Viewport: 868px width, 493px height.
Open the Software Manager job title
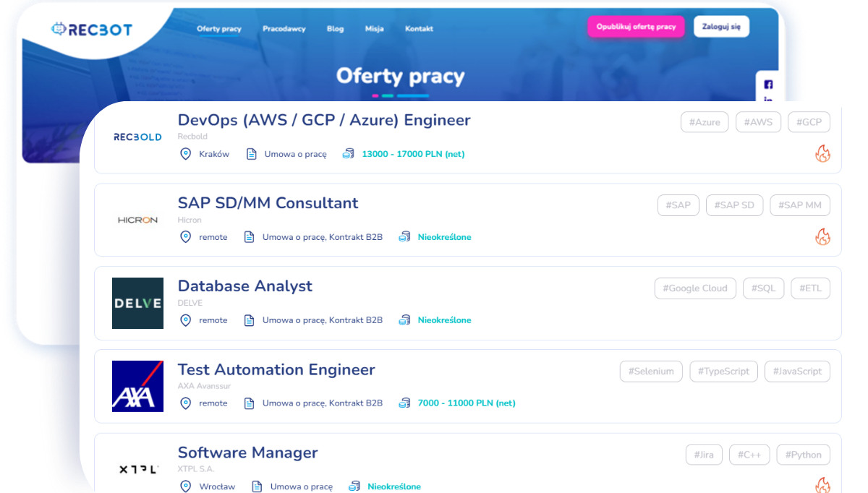[247, 453]
